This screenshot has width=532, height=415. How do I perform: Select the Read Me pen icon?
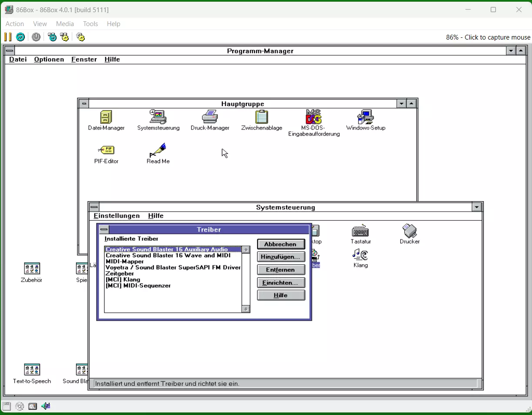point(158,154)
